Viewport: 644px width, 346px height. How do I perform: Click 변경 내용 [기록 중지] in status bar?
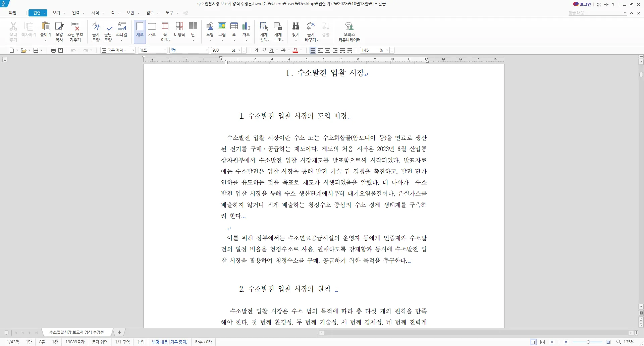click(x=169, y=342)
